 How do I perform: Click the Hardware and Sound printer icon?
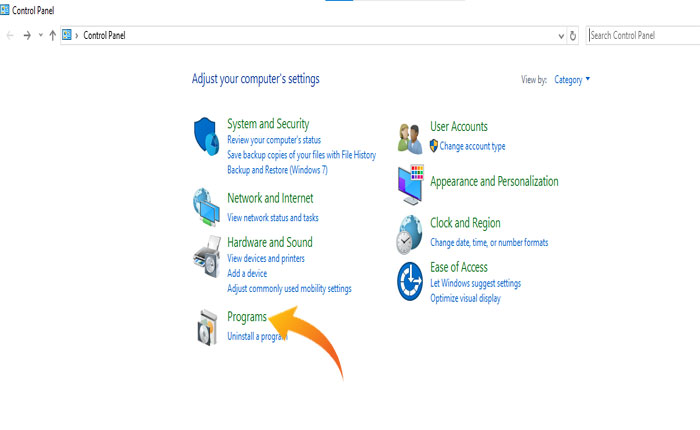point(205,258)
